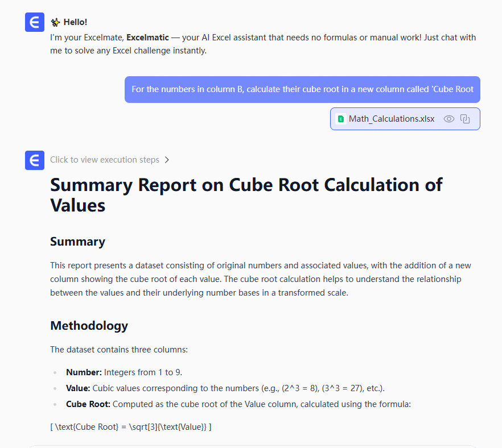The height and width of the screenshot is (448, 502).
Task: Click the green spreadsheet icon in the attachment
Action: (x=341, y=119)
